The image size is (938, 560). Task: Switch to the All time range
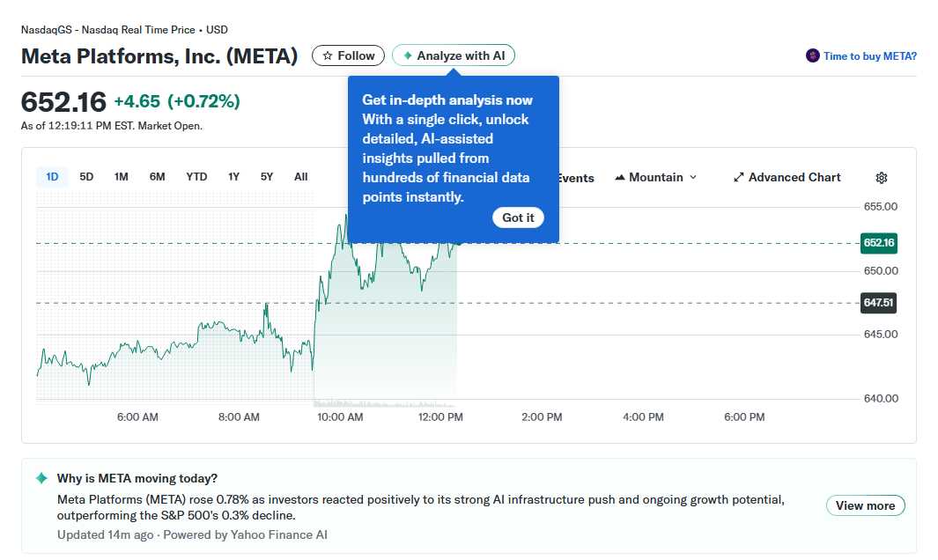[300, 176]
